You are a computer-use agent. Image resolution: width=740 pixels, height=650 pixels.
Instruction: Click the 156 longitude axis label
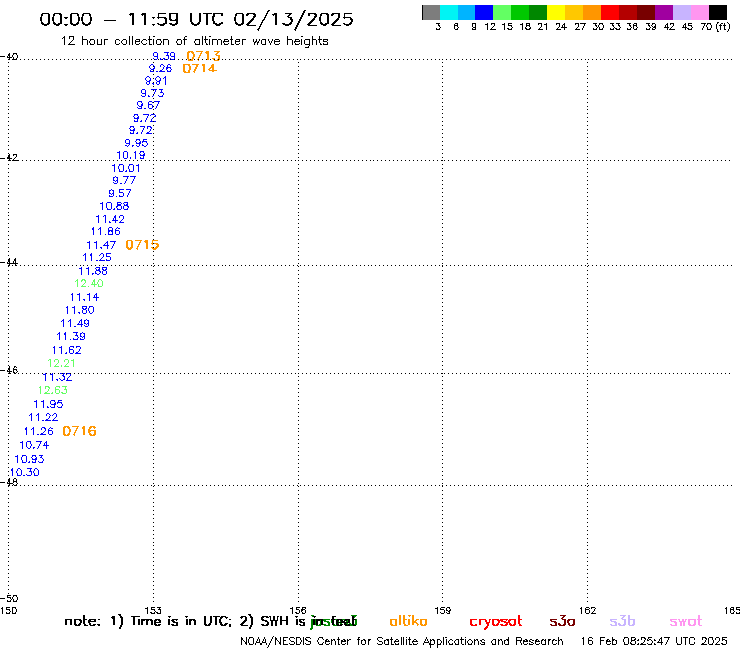(x=298, y=610)
